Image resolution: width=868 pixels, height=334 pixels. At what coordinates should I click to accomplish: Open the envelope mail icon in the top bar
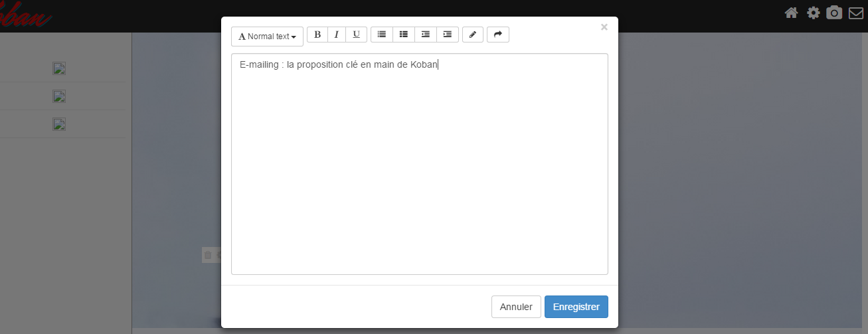[856, 13]
